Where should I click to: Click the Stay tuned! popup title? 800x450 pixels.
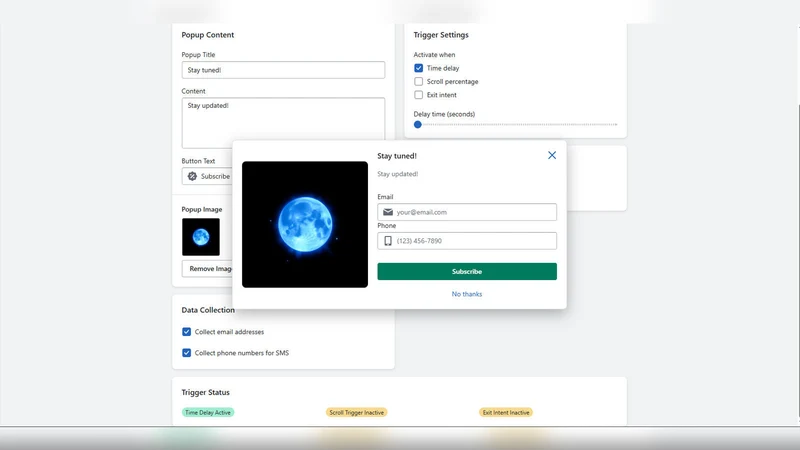(397, 156)
